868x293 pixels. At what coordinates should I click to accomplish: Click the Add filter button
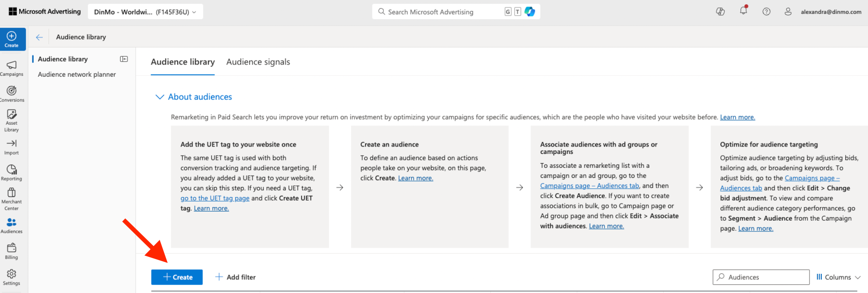(x=235, y=277)
